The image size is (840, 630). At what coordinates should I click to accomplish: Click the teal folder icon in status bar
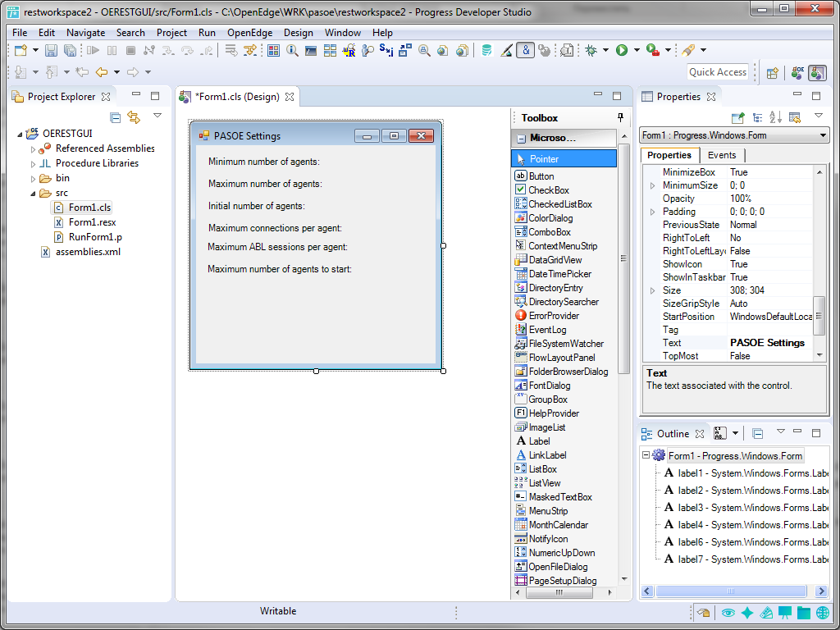tap(804, 613)
